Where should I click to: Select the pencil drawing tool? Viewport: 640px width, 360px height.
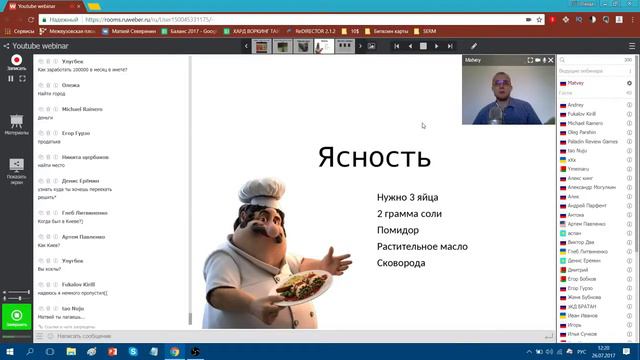(474, 46)
